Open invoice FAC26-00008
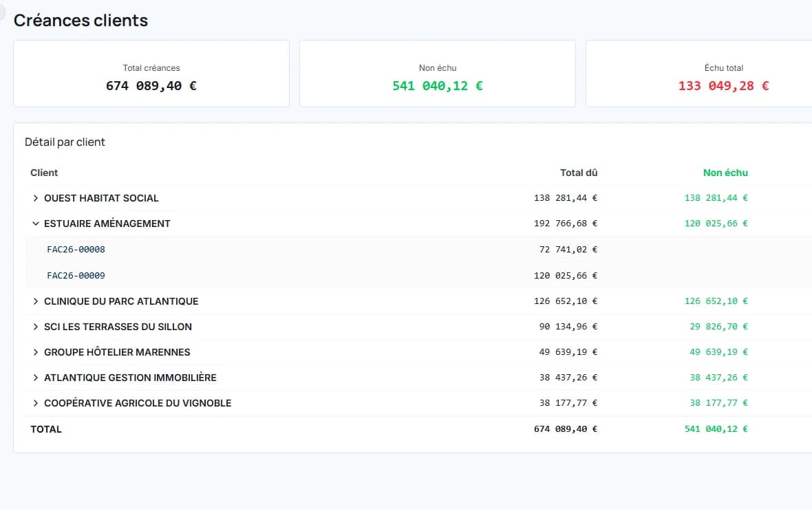This screenshot has height=509, width=812. (76, 250)
